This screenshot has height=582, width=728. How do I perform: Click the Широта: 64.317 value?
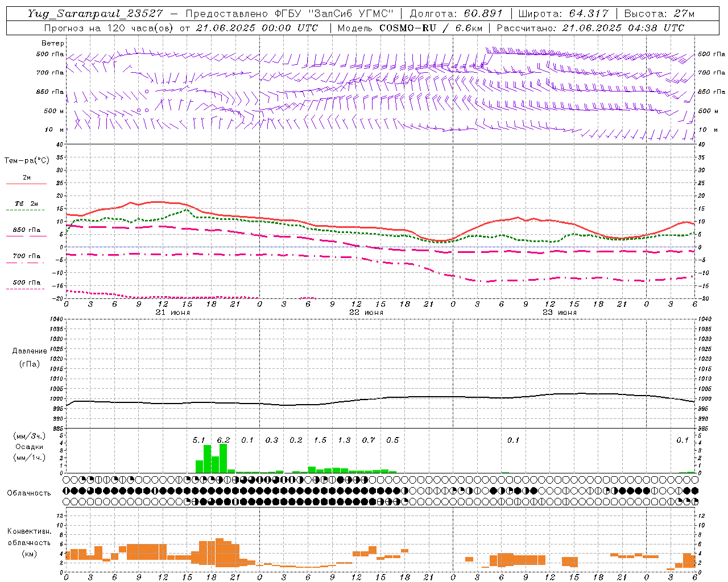[563, 14]
